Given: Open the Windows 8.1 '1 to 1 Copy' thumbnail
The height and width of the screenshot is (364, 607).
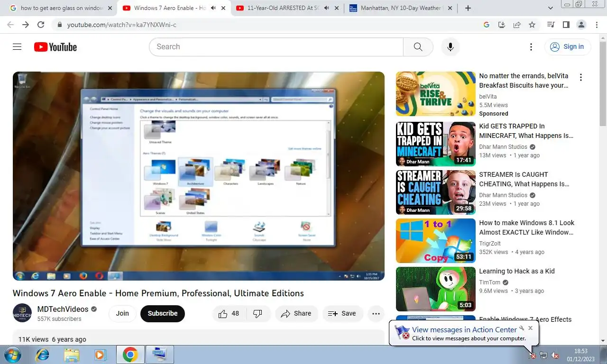Looking at the screenshot, I should (436, 241).
